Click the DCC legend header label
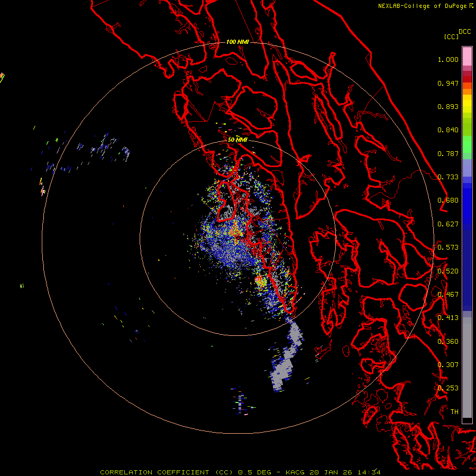The image size is (476, 476). pos(464,32)
